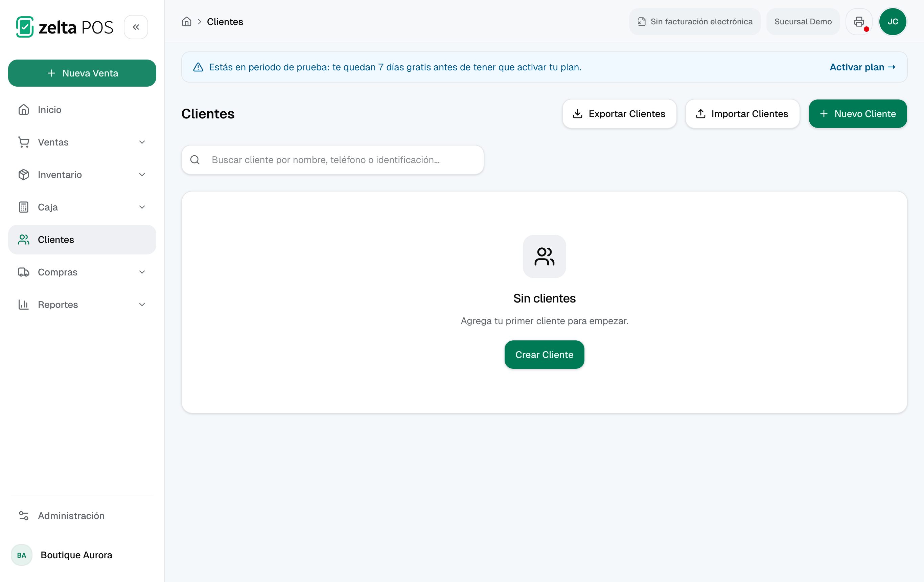The image size is (924, 582).
Task: Open the JC user avatar menu
Action: click(x=893, y=22)
